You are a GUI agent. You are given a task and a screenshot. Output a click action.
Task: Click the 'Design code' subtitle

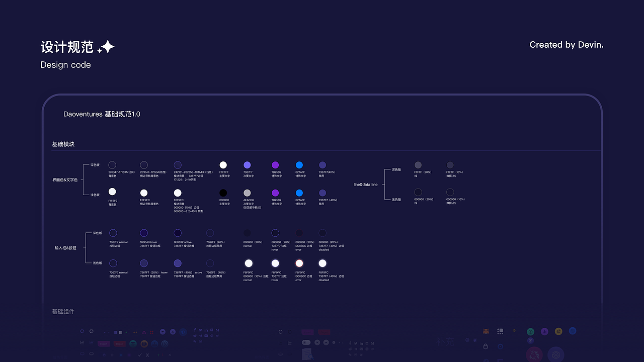pyautogui.click(x=65, y=65)
